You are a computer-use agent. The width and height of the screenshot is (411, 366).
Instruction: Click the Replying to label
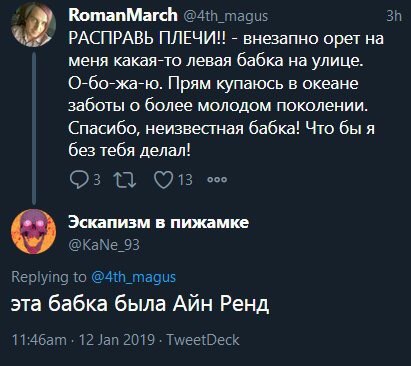click(x=49, y=277)
